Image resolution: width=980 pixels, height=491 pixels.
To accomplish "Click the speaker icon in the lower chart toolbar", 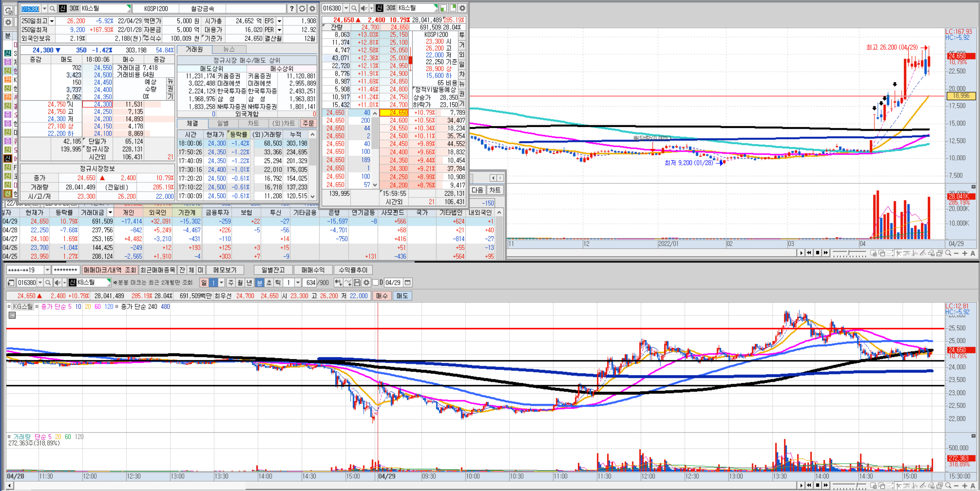I will [x=58, y=283].
